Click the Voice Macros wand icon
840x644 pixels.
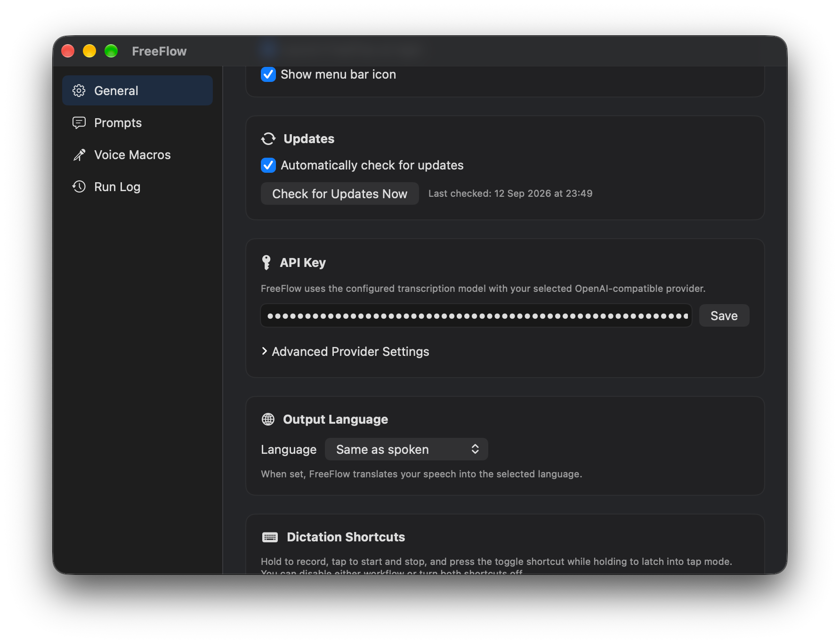click(79, 154)
